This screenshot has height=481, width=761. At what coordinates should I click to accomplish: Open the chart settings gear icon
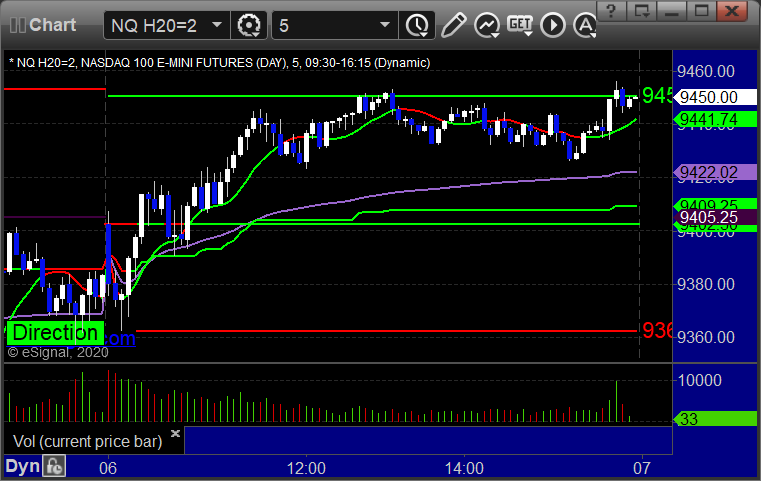(x=248, y=25)
